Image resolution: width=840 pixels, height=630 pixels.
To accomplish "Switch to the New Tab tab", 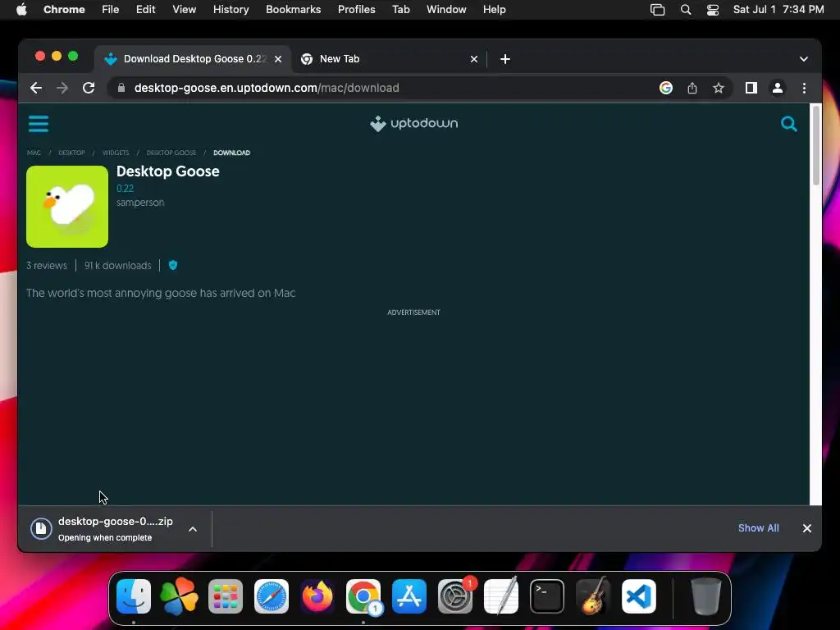I will 389,59.
